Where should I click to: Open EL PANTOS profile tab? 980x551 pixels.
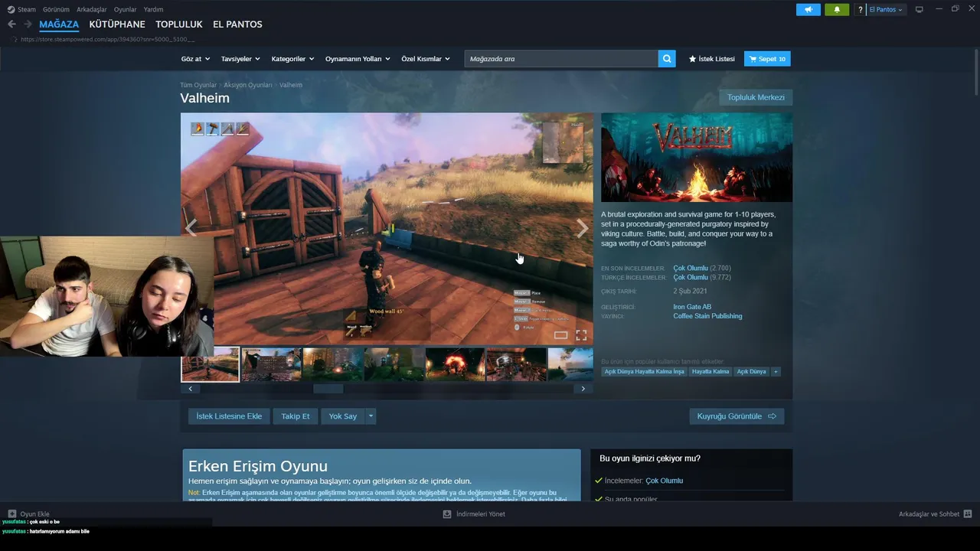[237, 24]
